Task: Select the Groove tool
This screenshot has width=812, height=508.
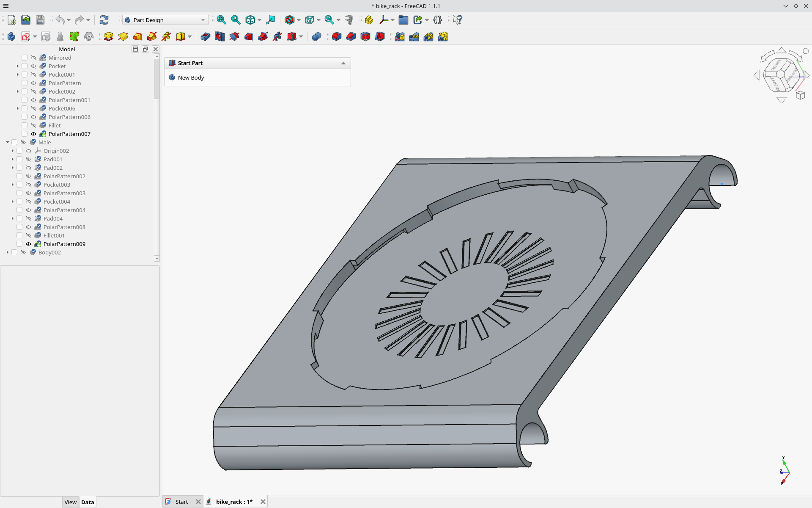Action: 234,37
